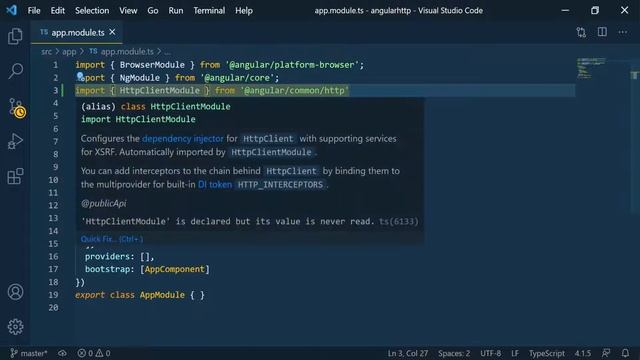Click the providers property on line 16
Image resolution: width=640 pixels, height=360 pixels.
pyautogui.click(x=107, y=256)
